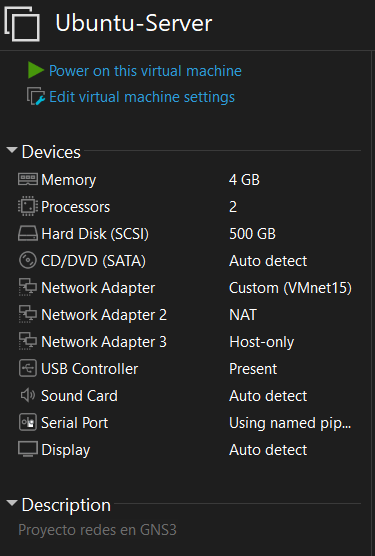
Task: Click the CD/DVD (SATA) disc icon
Action: 28,261
